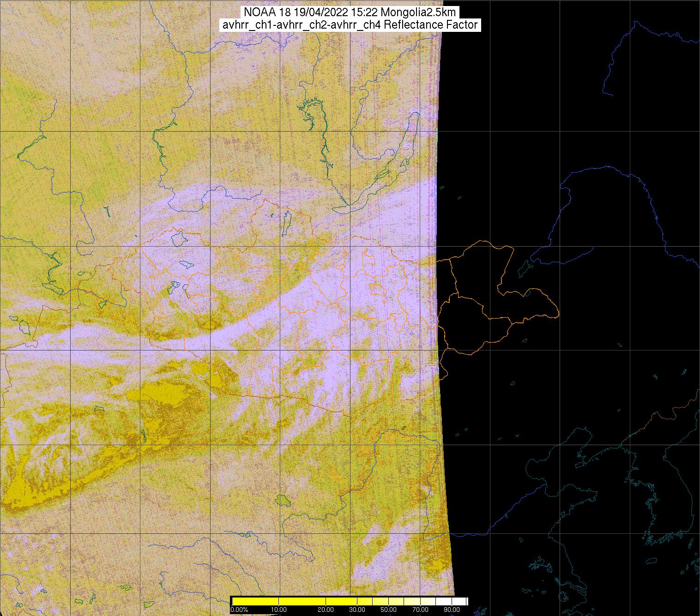The height and width of the screenshot is (616, 700).
Task: Click the 90.00 tick label on legend
Action: point(446,610)
